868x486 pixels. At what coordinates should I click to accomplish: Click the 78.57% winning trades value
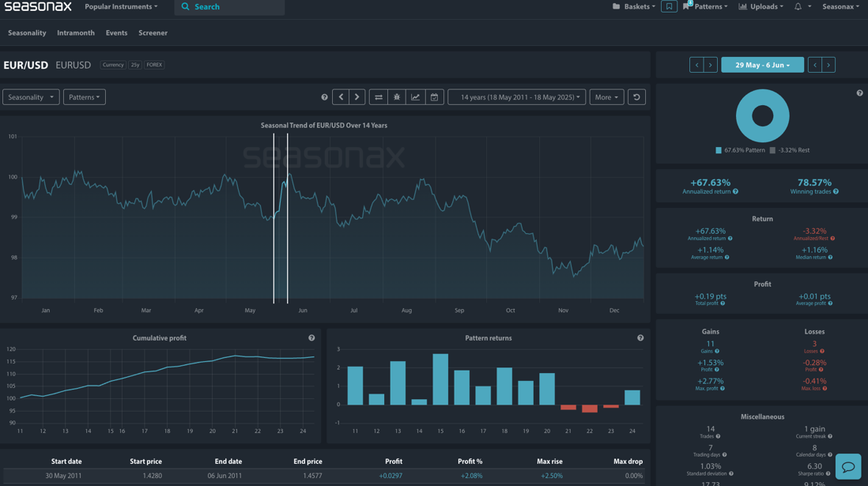pos(814,182)
